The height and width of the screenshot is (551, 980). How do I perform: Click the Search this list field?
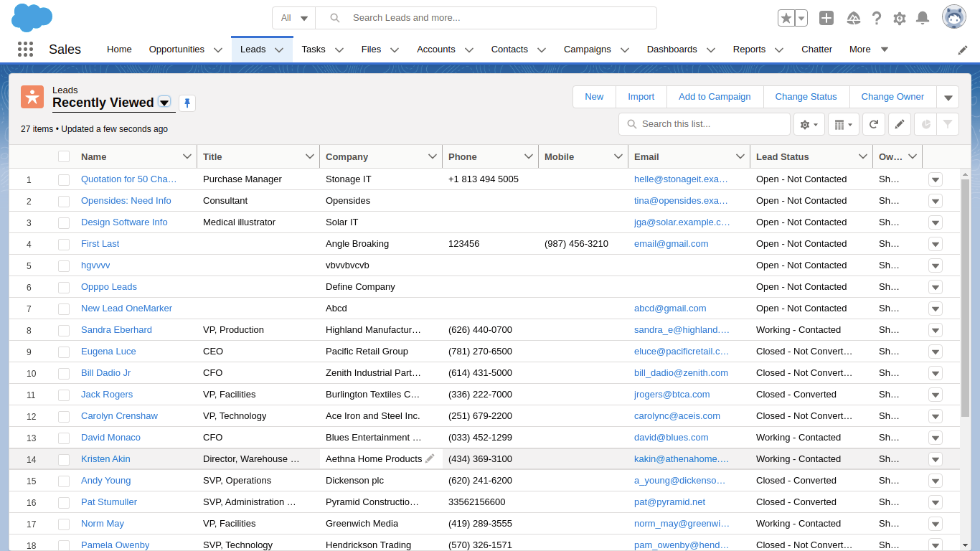point(703,124)
